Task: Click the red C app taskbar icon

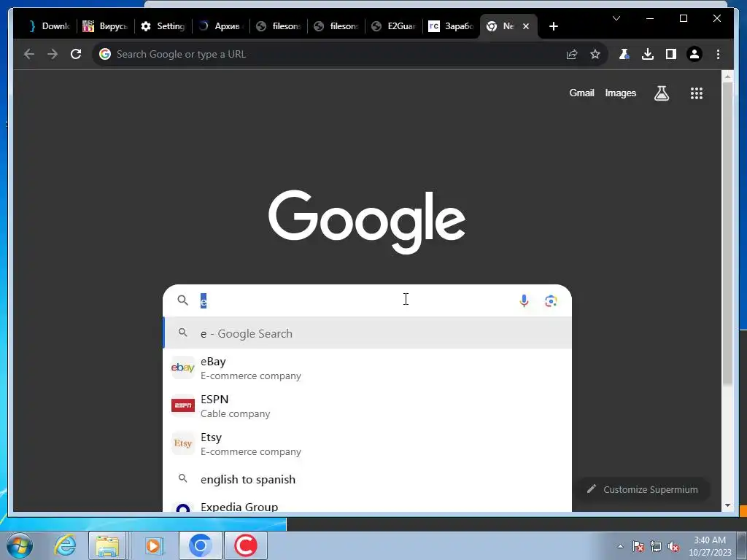Action: 245,545
